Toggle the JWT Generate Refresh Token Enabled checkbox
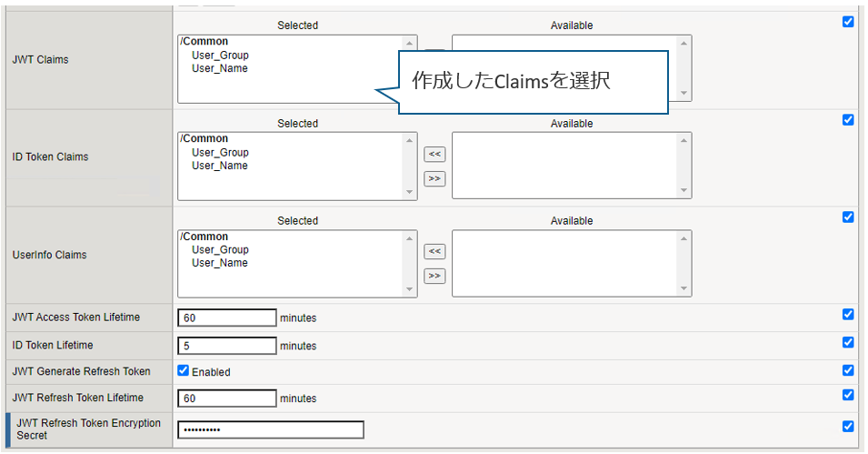This screenshot has height=454, width=868. pyautogui.click(x=183, y=371)
